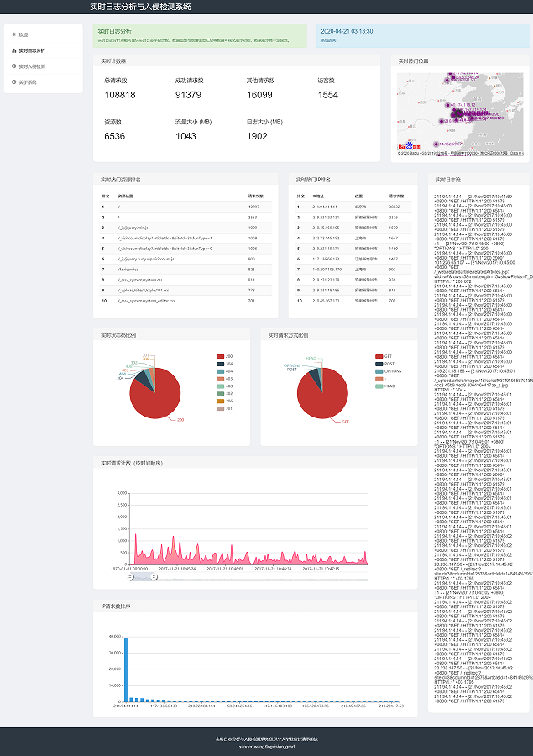Click the 40,000 y-axis label on the IP bar chart

115,637
